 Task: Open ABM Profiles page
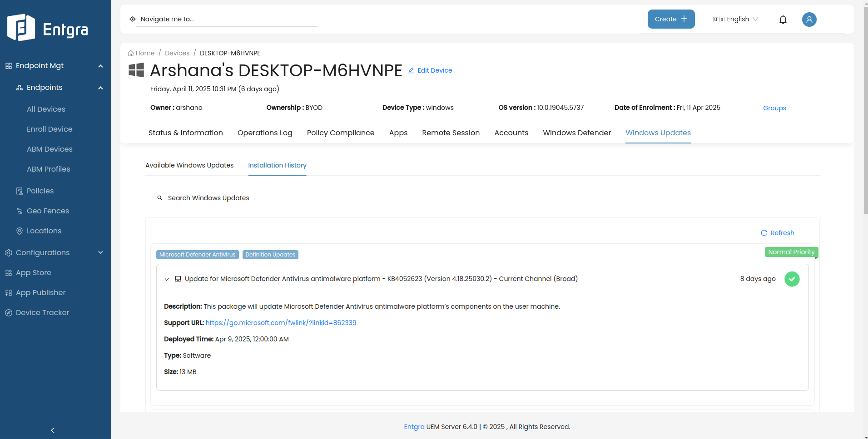(48, 169)
